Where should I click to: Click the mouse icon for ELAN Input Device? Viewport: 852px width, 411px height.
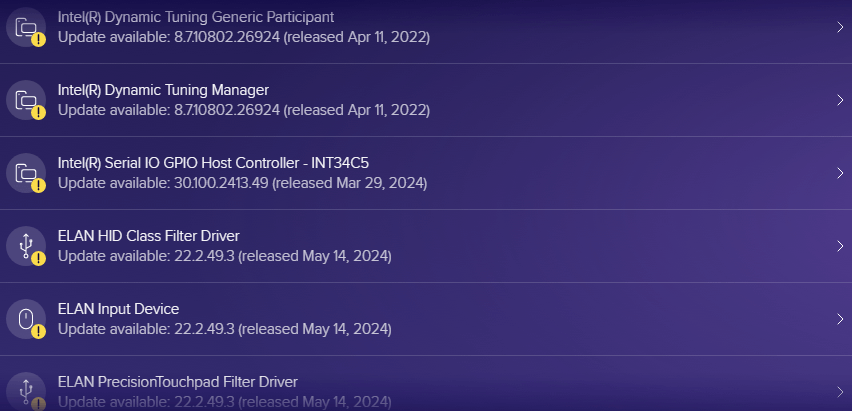click(x=26, y=319)
